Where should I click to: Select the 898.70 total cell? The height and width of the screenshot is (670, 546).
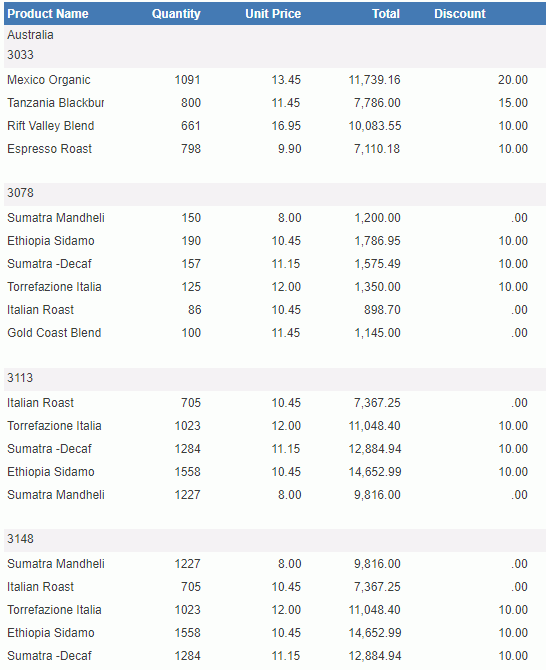tap(382, 310)
